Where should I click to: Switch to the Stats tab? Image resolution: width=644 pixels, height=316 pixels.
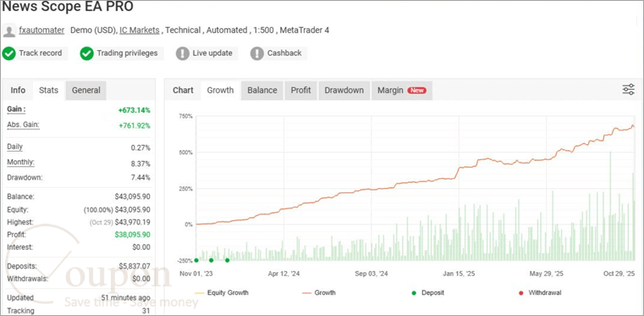pos(48,90)
